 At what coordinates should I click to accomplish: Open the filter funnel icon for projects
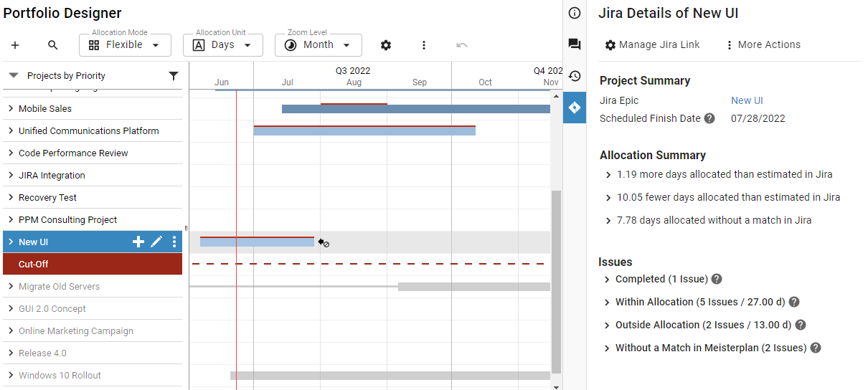(x=174, y=76)
